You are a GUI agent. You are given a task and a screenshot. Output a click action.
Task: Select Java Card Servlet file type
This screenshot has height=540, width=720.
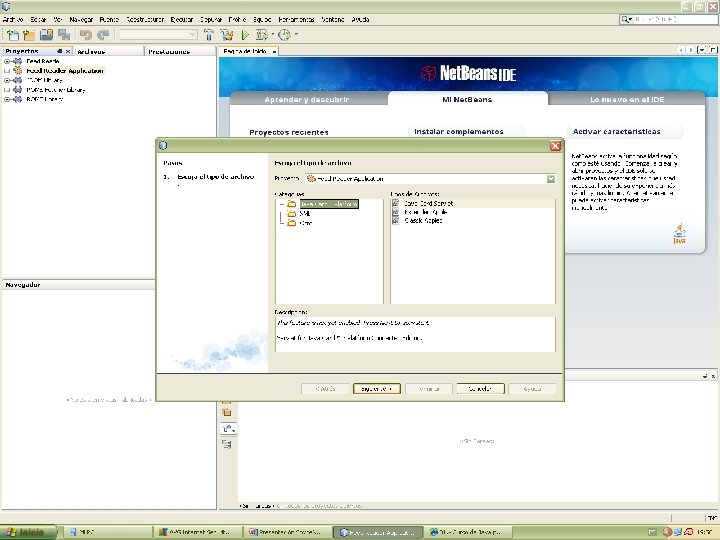429,203
